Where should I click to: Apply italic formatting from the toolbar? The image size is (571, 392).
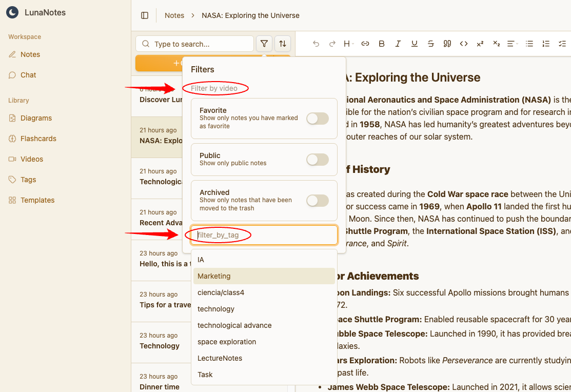tap(398, 44)
